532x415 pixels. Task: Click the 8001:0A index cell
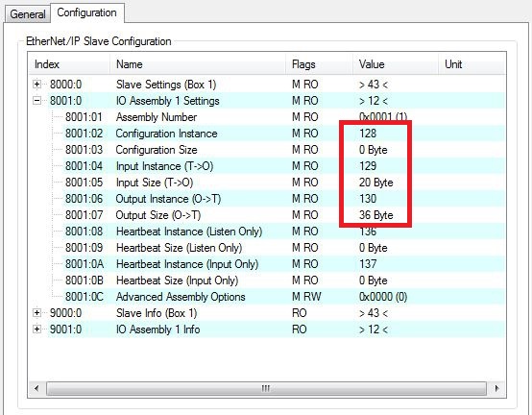pyautogui.click(x=85, y=264)
